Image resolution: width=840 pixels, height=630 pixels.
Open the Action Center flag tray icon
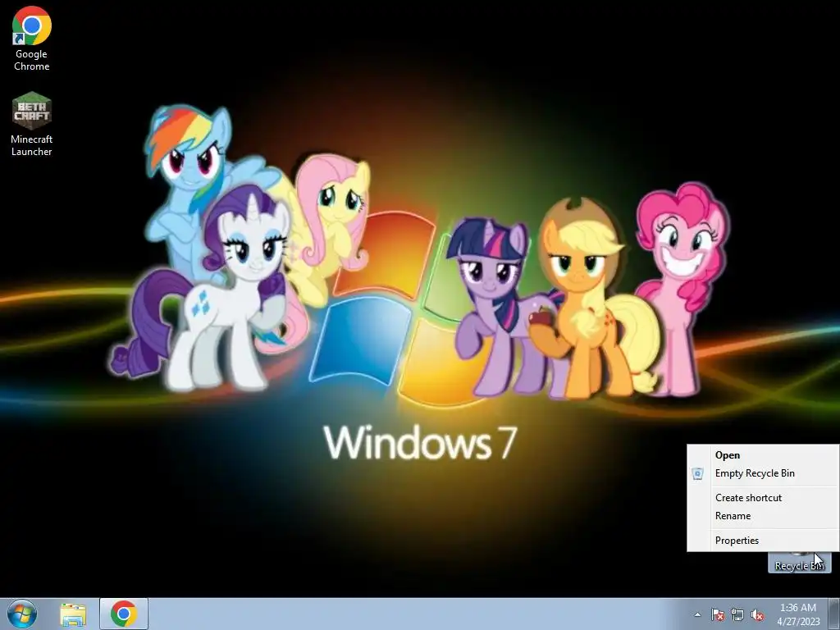717,615
